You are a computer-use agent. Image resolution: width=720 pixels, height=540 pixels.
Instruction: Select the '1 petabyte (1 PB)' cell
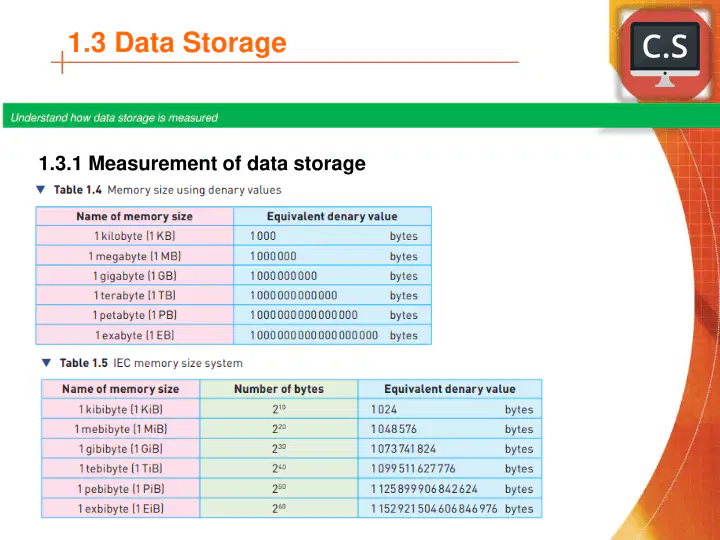(135, 315)
